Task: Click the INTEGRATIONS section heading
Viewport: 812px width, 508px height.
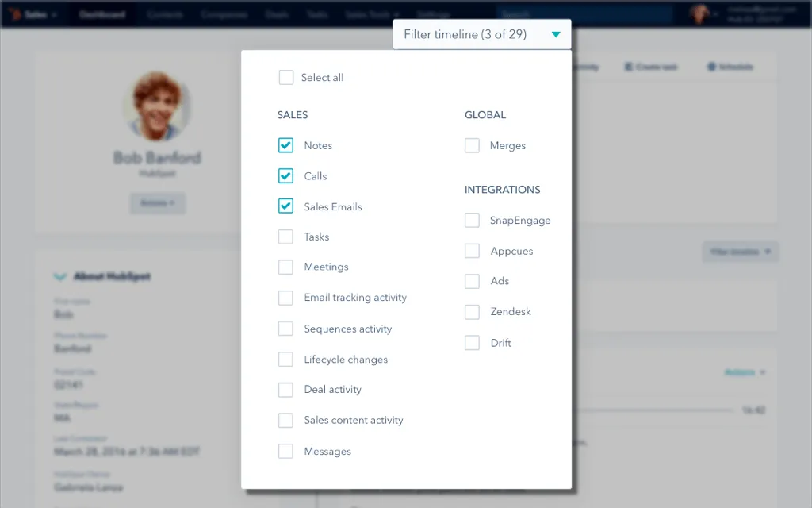Action: coord(502,190)
